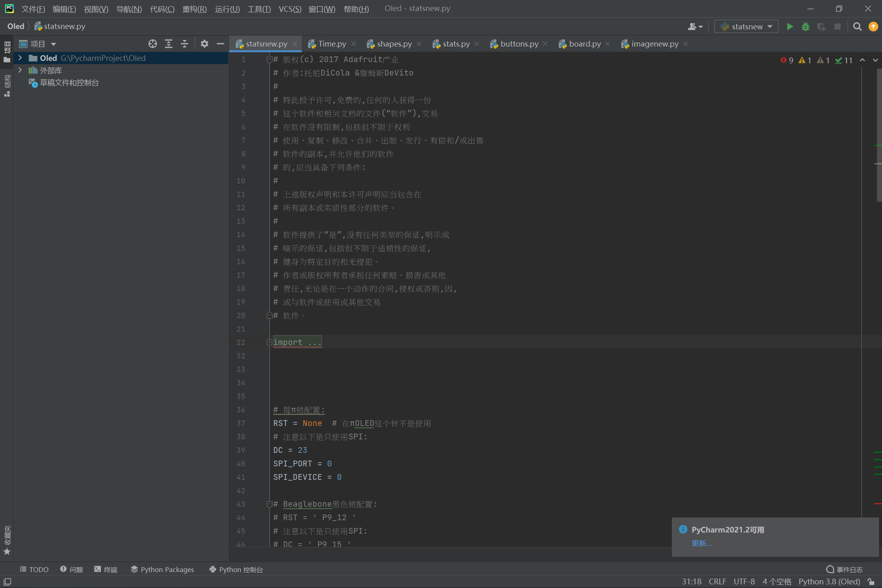Open Search Everywhere magnifier icon

pyautogui.click(x=857, y=27)
